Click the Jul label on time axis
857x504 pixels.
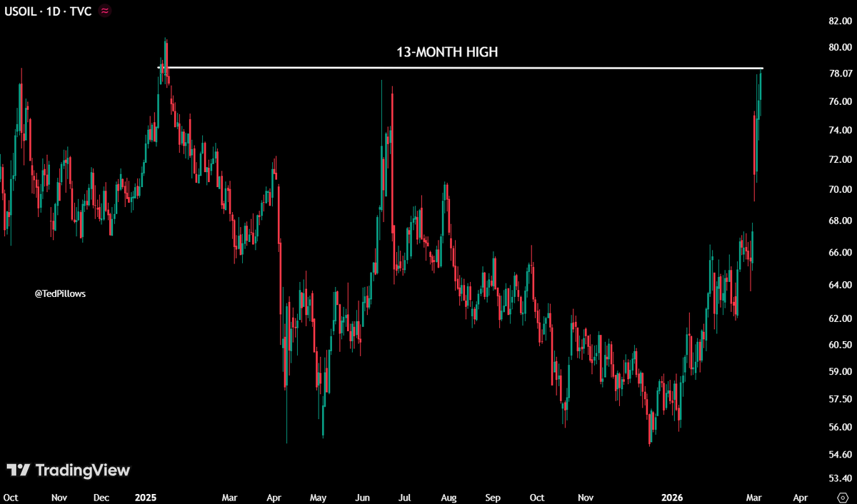click(x=404, y=497)
